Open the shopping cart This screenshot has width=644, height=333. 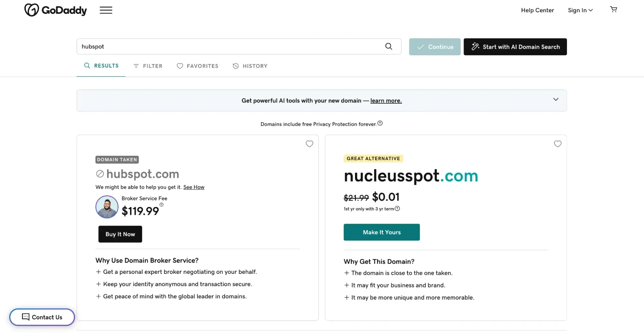click(x=613, y=9)
